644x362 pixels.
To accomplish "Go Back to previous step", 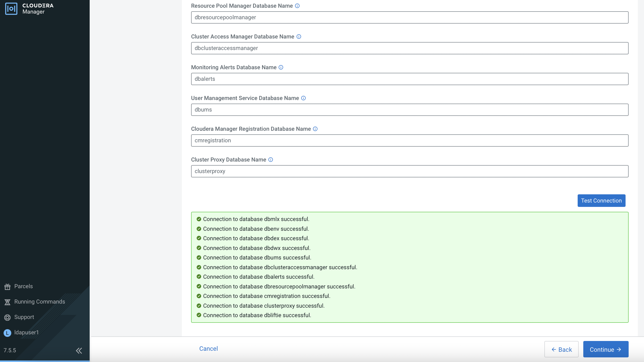I will pyautogui.click(x=561, y=349).
